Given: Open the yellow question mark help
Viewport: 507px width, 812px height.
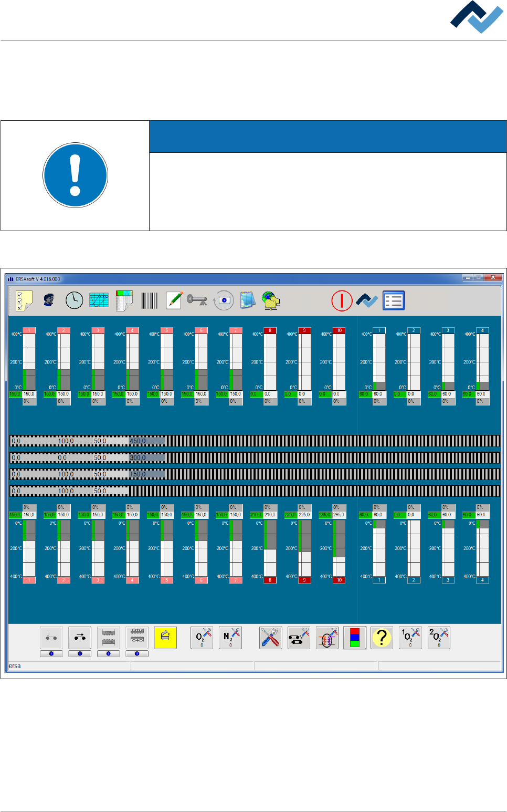Looking at the screenshot, I should click(x=382, y=638).
